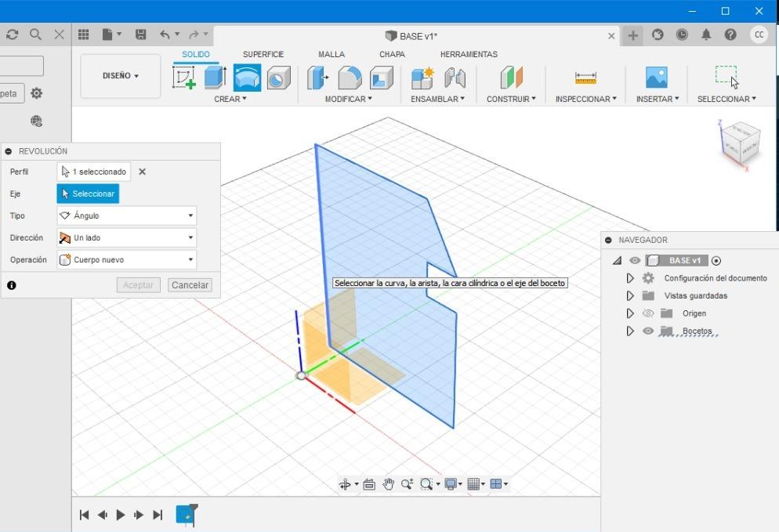Screen dimensions: 779x532
Task: Click the Shell tool icon
Action: point(382,78)
